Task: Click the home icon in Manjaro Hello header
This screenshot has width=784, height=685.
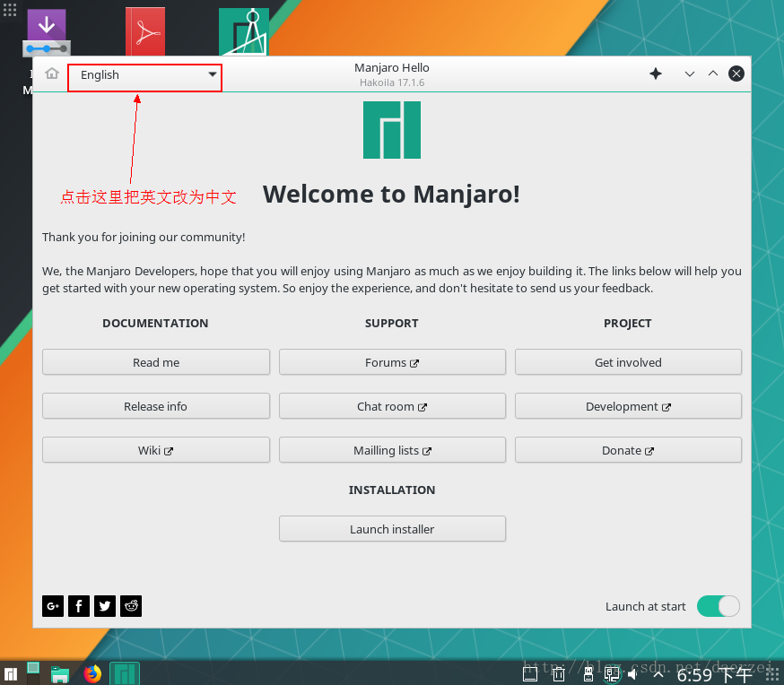Action: click(51, 74)
